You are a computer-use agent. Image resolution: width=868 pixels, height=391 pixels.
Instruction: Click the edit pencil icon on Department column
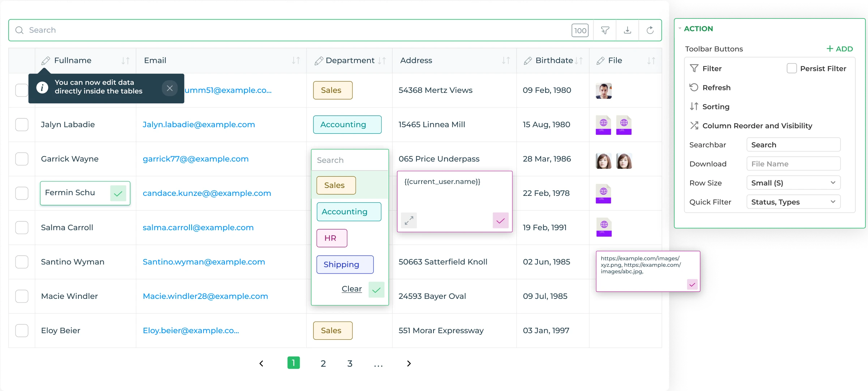[318, 60]
